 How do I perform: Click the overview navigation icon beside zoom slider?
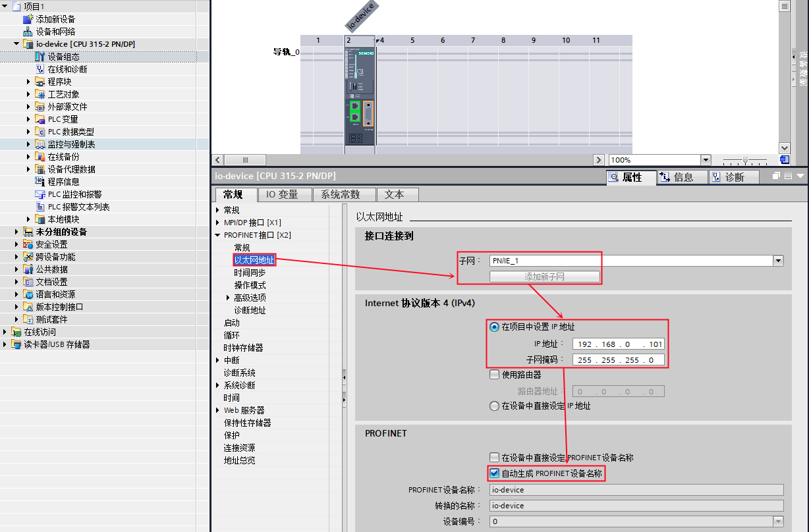[x=784, y=160]
